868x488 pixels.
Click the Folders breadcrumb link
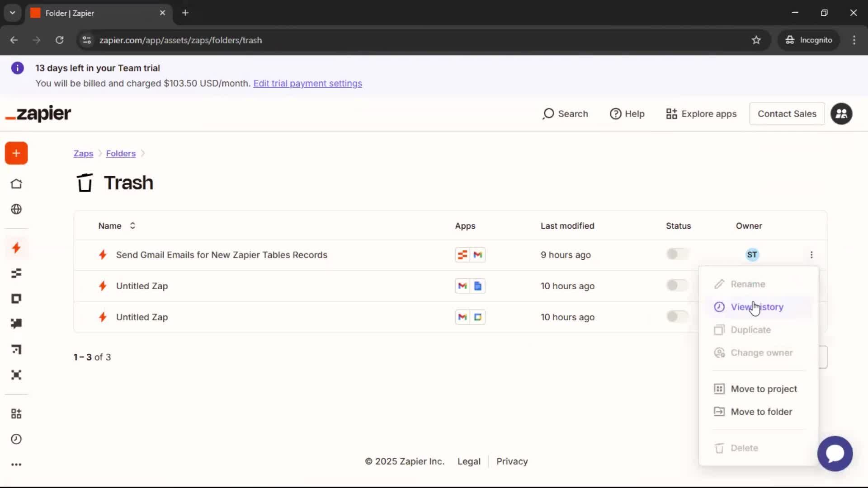tap(121, 154)
